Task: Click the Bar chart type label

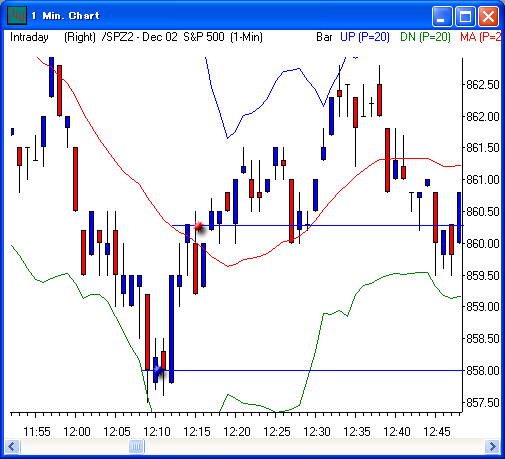Action: (324, 37)
